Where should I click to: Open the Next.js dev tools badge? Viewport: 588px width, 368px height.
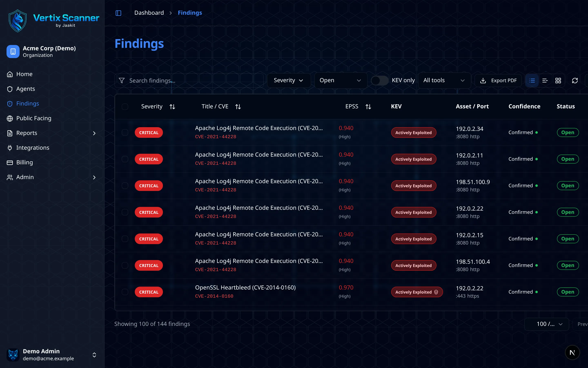point(572,352)
